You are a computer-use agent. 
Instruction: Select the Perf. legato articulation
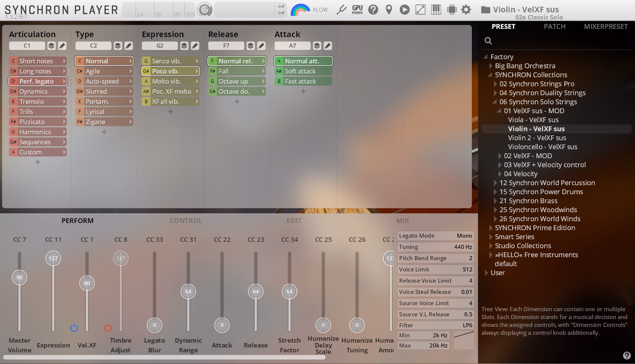pos(38,81)
